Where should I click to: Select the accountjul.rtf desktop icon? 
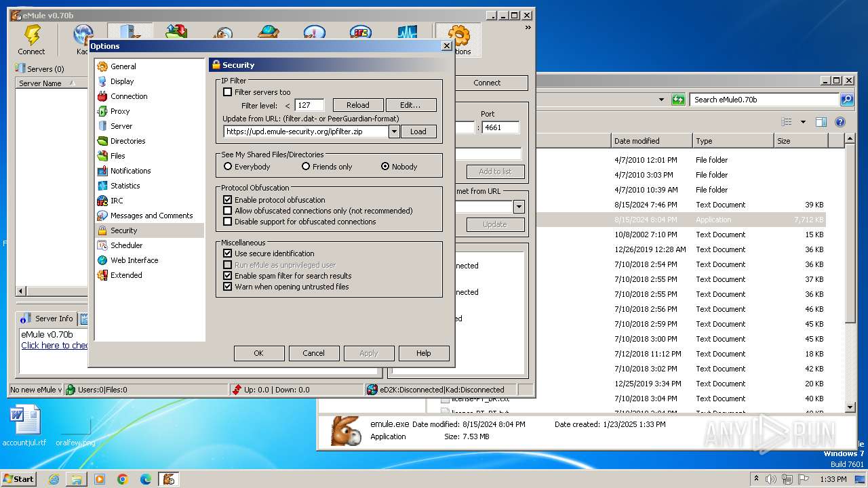click(25, 425)
